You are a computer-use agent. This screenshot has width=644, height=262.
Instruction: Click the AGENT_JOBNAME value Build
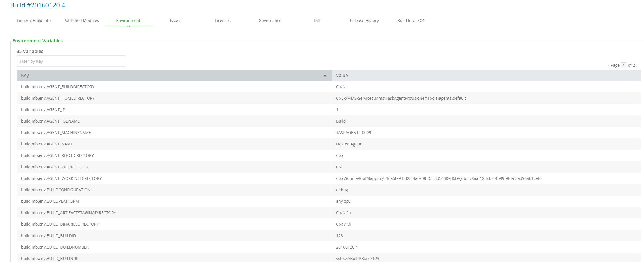[x=341, y=121]
